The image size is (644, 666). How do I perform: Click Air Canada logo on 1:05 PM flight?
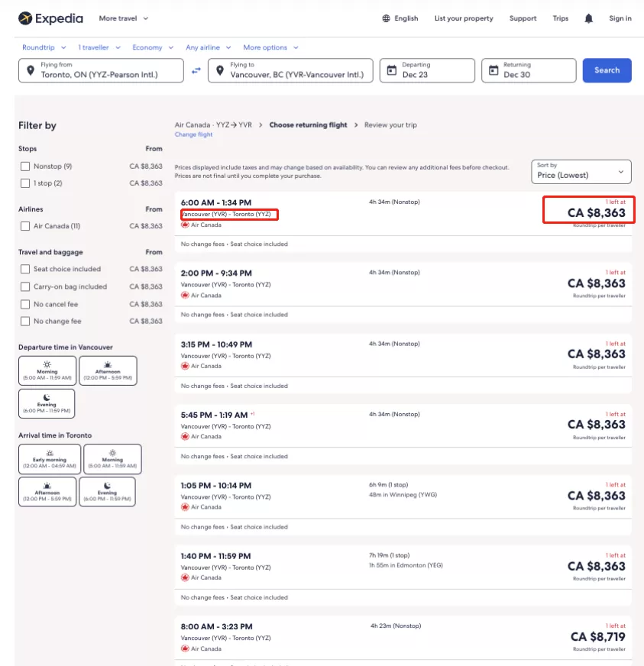pyautogui.click(x=185, y=506)
